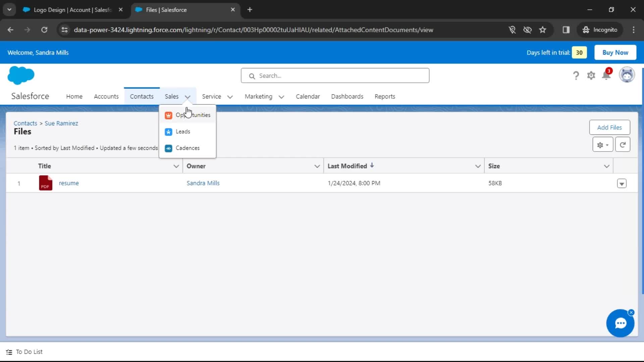Close the Logo Design Account tab
Viewport: 644px width, 362px height.
(121, 10)
